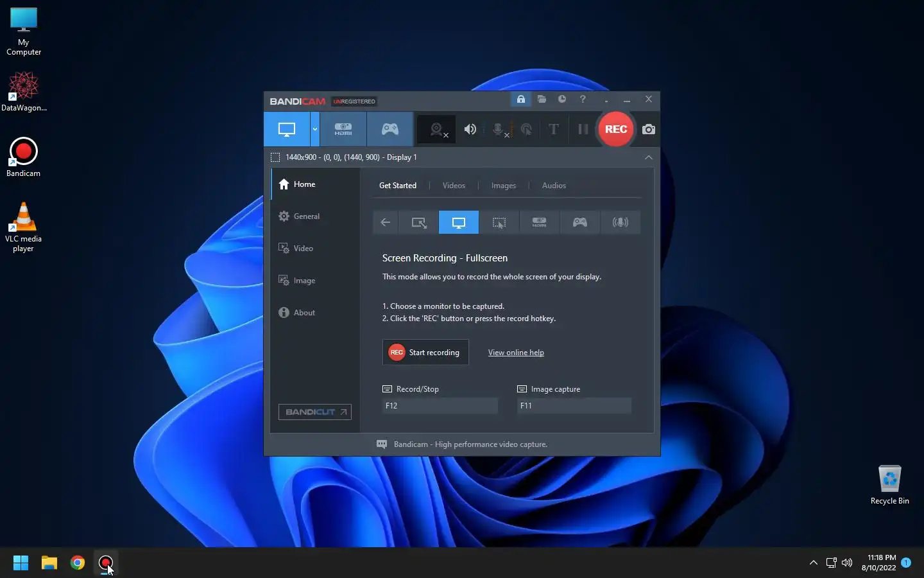Open the notification badge in taskbar
Screen dimensions: 924x578
pos(906,563)
